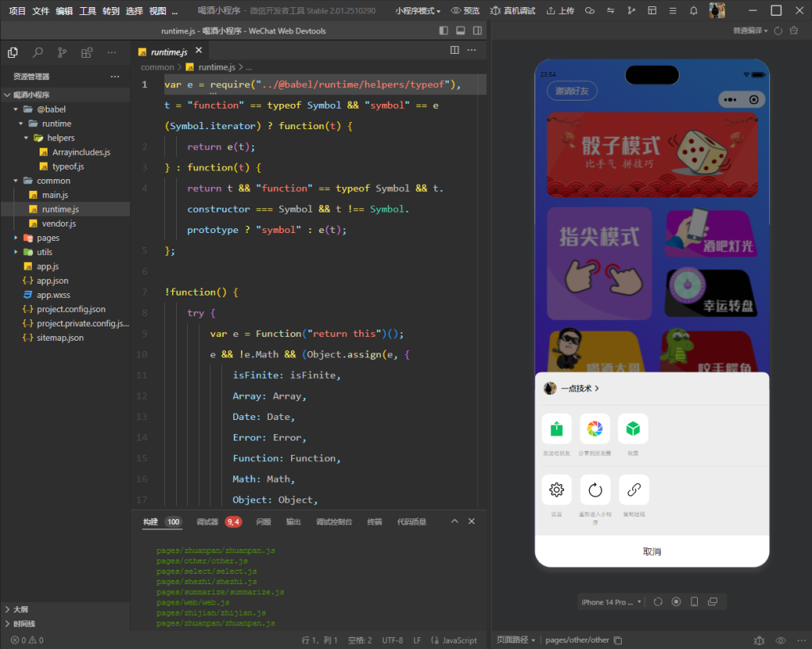
Task: Copy the page path pages/other/other icon
Action: click(618, 640)
